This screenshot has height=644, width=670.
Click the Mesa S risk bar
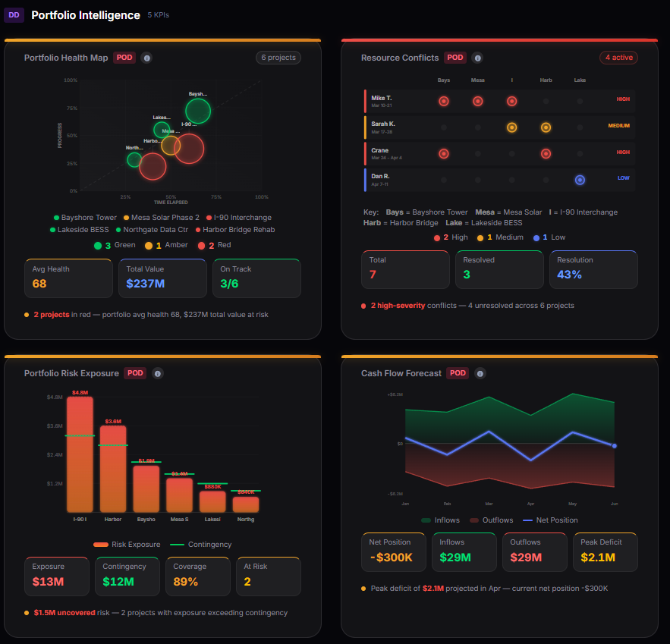(180, 495)
